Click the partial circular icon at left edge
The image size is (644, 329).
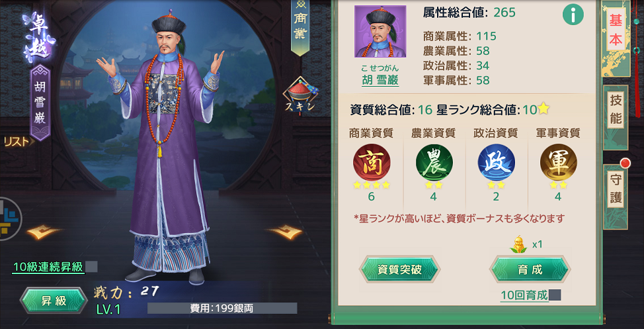point(9,218)
